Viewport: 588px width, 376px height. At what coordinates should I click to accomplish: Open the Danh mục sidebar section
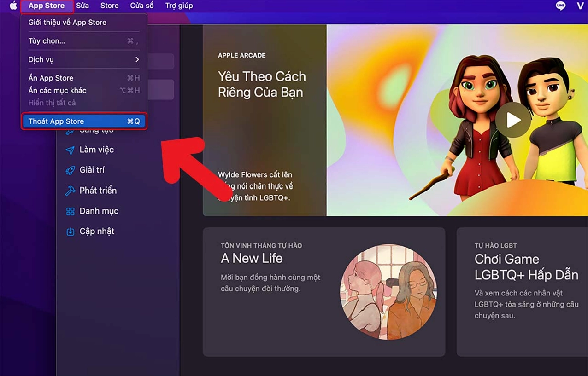99,211
